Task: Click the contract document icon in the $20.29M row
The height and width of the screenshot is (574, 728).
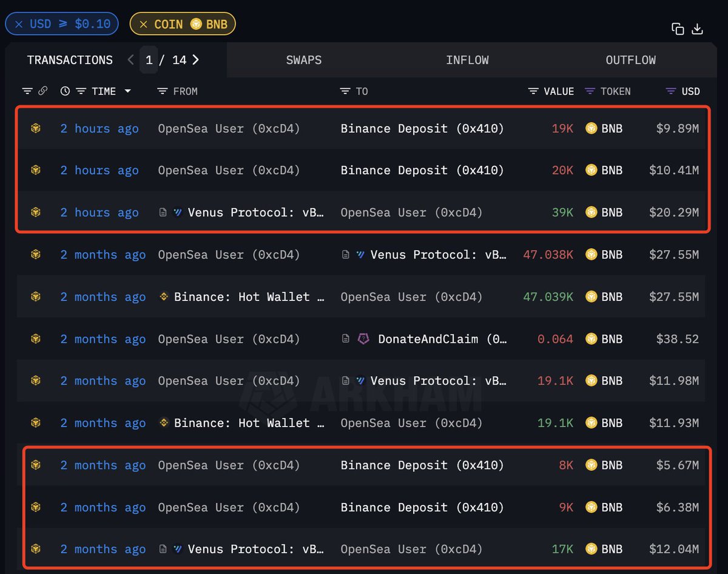Action: click(163, 212)
